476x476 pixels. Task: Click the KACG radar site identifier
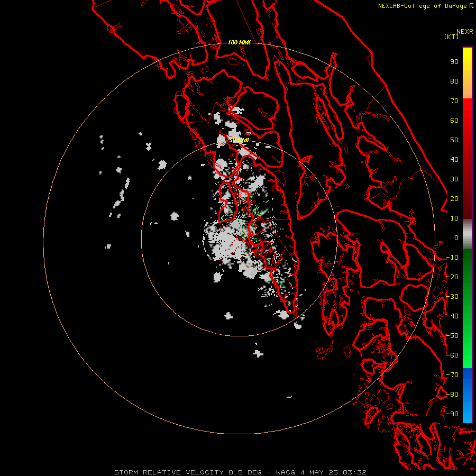click(x=286, y=472)
